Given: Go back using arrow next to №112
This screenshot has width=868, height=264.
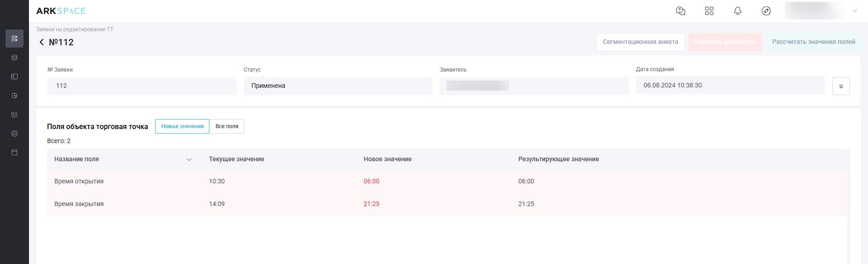Looking at the screenshot, I should coord(42,42).
